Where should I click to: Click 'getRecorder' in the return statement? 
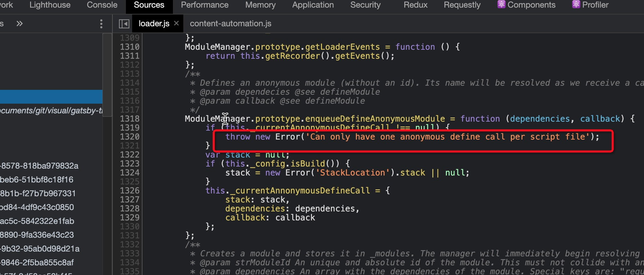(293, 56)
